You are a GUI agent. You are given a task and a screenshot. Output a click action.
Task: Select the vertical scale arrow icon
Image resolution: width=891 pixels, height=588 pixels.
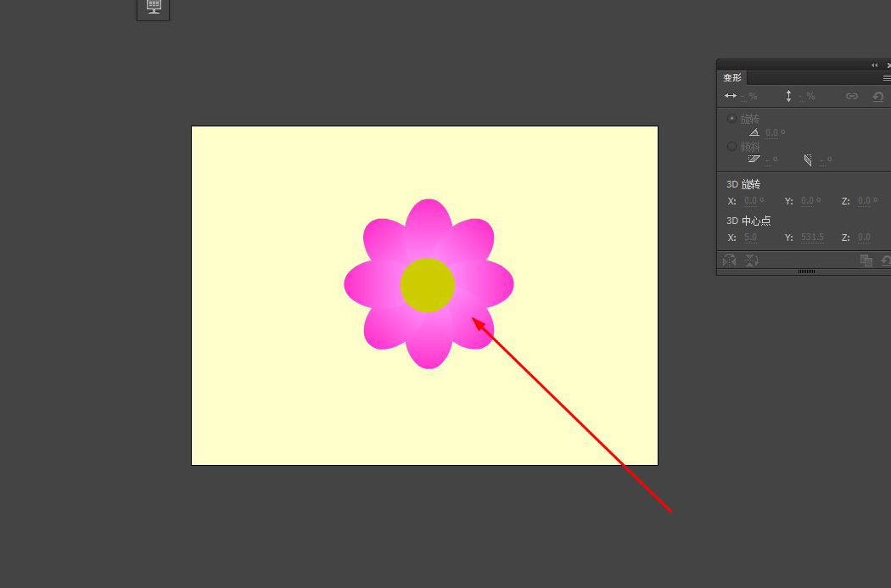(789, 96)
